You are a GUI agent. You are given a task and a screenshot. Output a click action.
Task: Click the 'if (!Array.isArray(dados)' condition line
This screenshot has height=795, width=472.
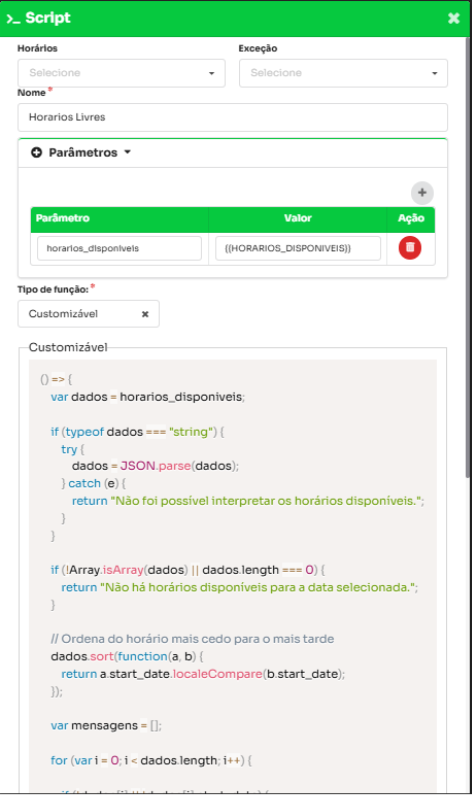tap(188, 570)
